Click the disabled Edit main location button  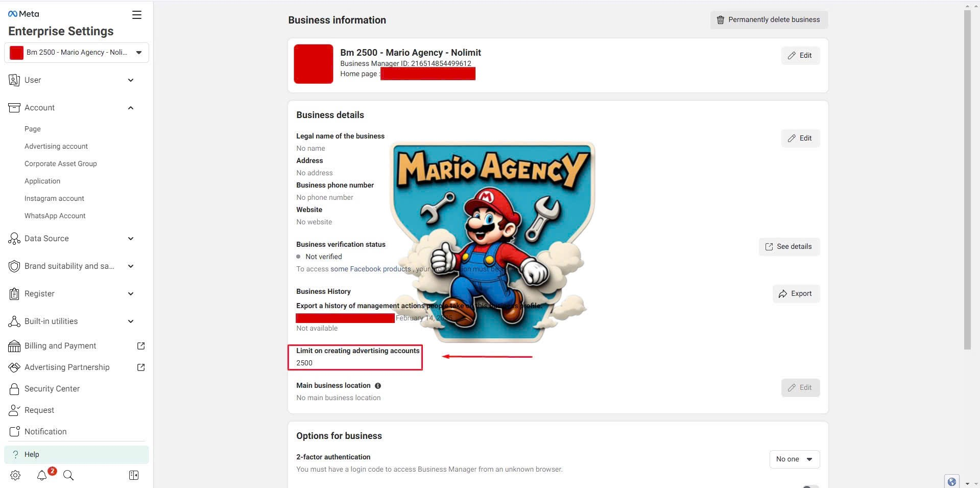800,388
